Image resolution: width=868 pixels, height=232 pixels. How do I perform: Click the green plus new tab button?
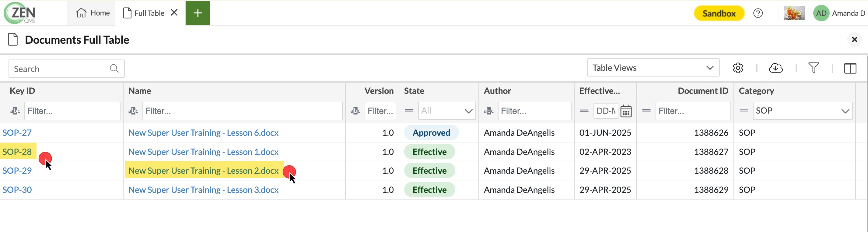[198, 13]
